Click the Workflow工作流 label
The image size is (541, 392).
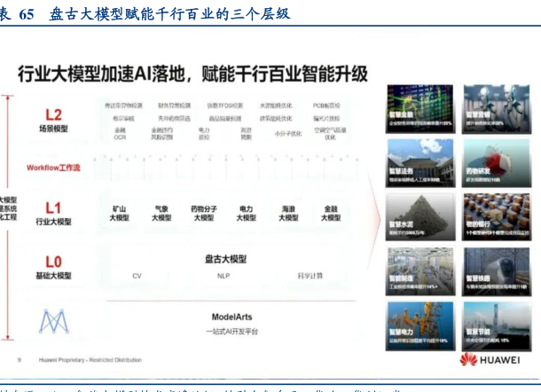53,167
